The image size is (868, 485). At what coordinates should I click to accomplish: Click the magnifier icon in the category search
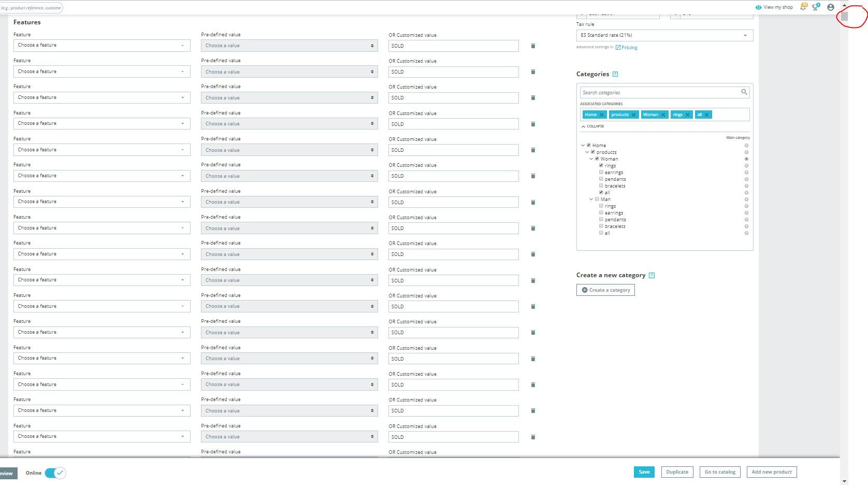pyautogui.click(x=744, y=92)
